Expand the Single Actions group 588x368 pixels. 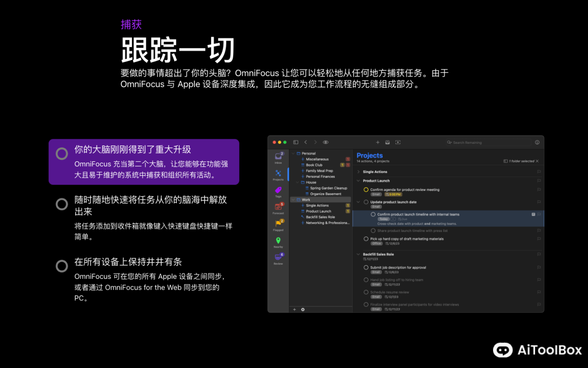pyautogui.click(x=359, y=172)
